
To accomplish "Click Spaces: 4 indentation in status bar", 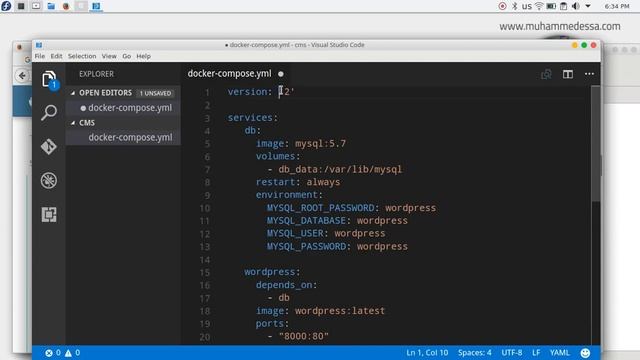I will tap(475, 353).
